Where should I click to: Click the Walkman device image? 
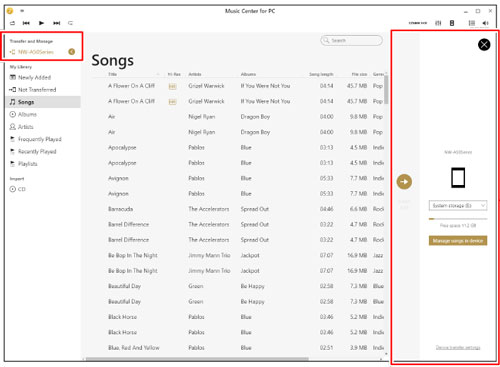tap(458, 178)
